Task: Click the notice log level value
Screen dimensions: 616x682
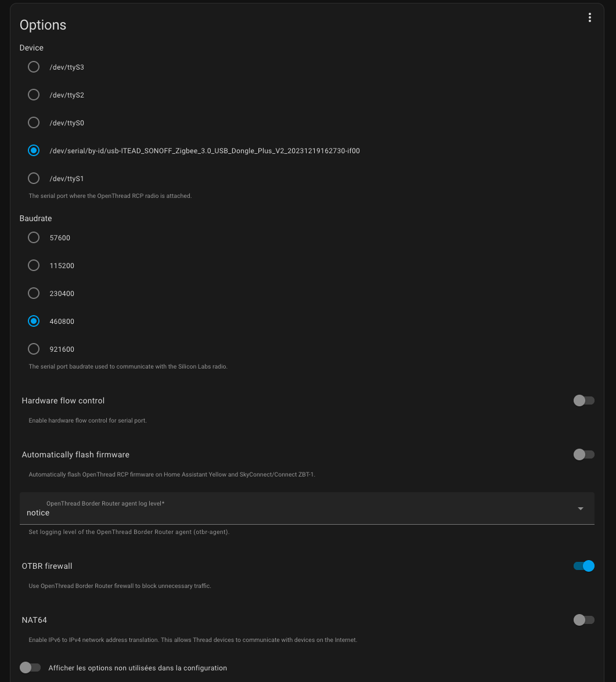Action: [38, 513]
